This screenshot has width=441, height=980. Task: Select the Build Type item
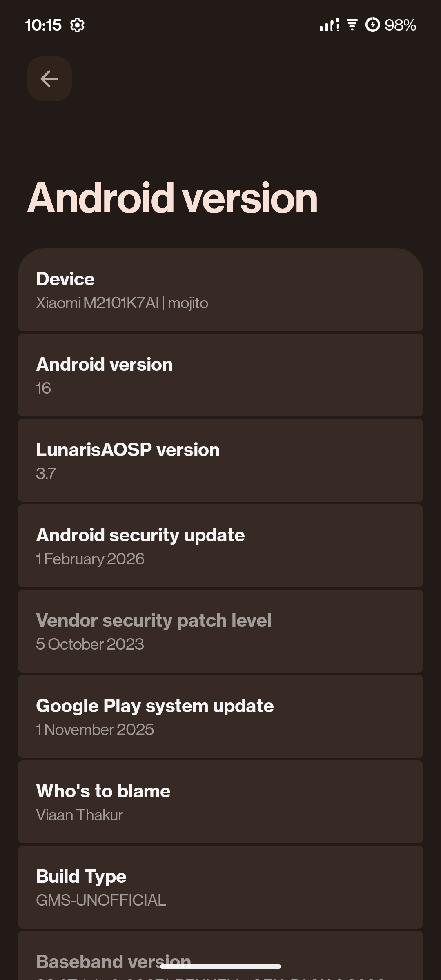coord(220,887)
